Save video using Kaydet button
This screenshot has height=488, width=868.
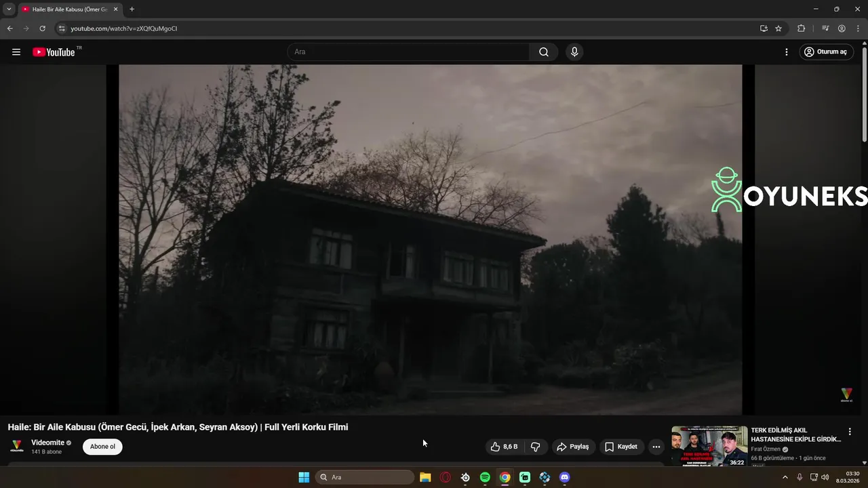[x=621, y=447]
